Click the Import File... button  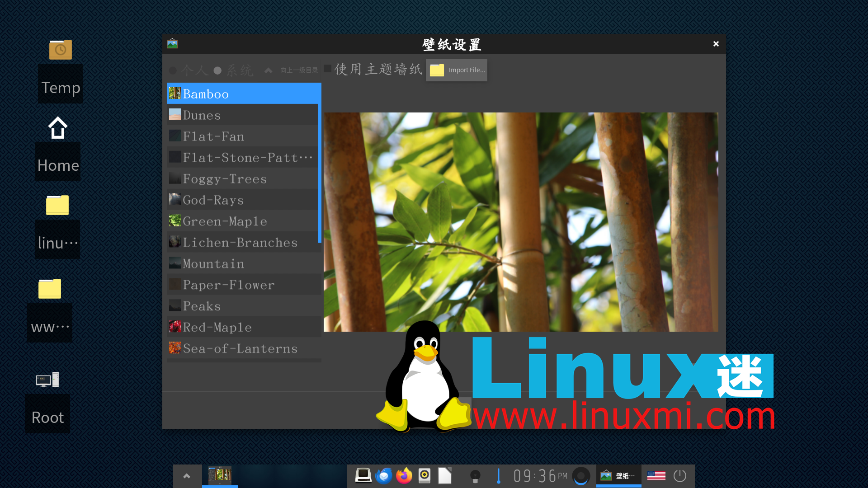point(457,70)
